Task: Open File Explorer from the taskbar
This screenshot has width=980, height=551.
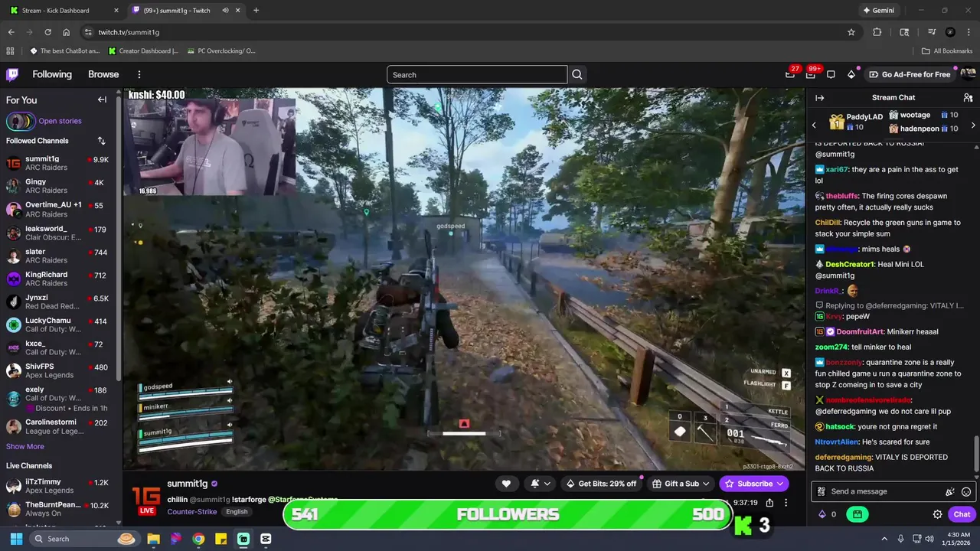Action: click(153, 539)
